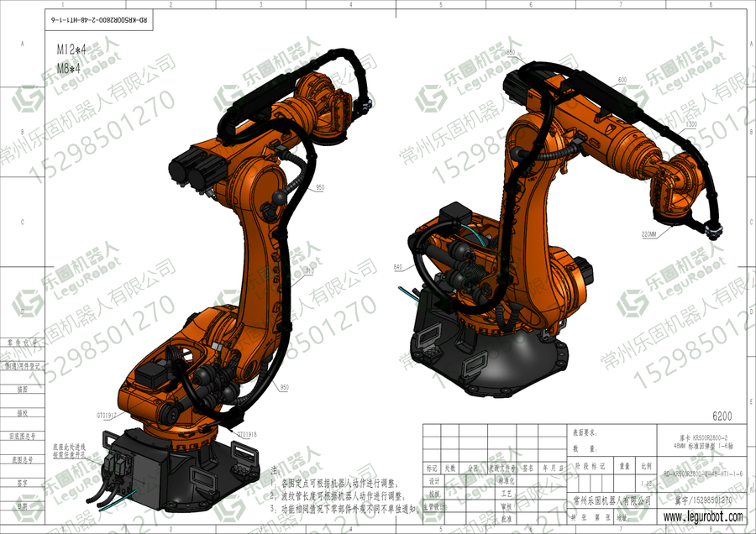The height and width of the screenshot is (534, 756).
Task: Select the 注 notes heading text
Action: pos(275,471)
